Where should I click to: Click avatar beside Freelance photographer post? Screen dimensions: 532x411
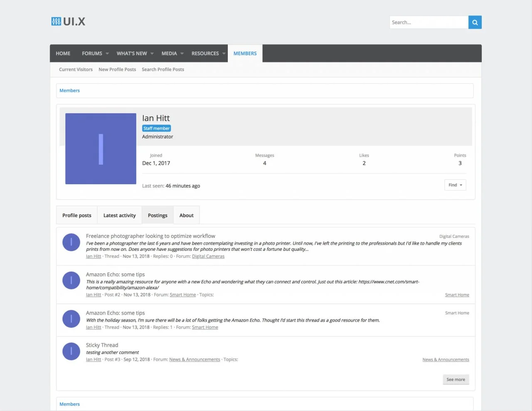[71, 242]
